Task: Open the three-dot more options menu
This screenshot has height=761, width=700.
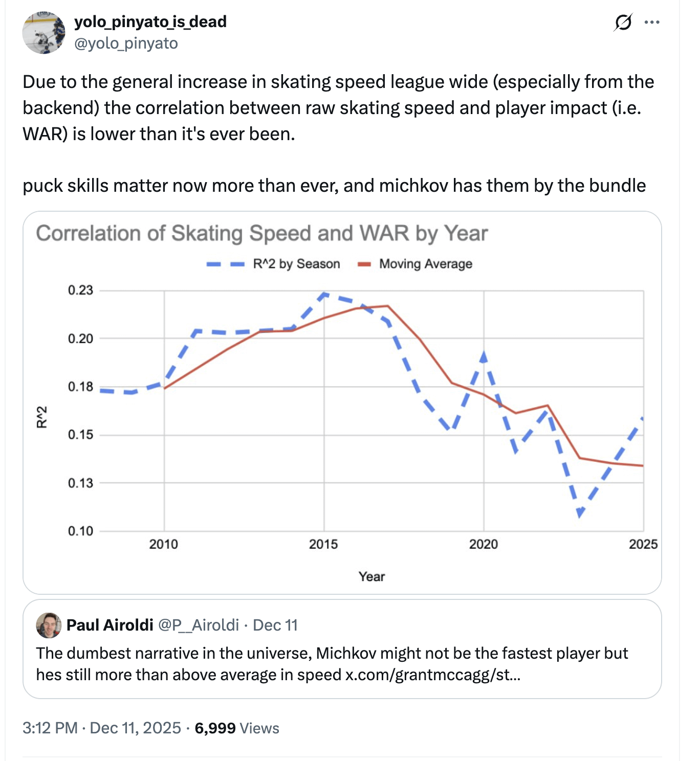Action: (x=652, y=22)
